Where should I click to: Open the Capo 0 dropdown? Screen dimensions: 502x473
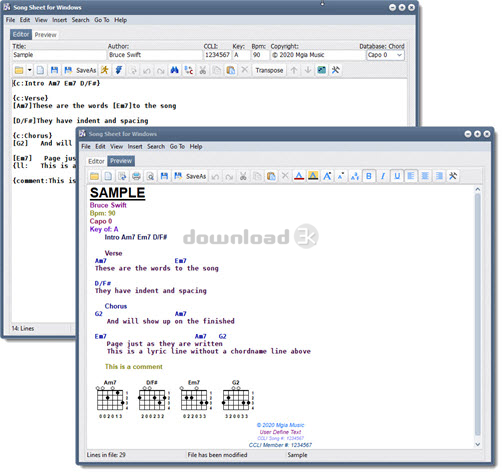pos(386,55)
